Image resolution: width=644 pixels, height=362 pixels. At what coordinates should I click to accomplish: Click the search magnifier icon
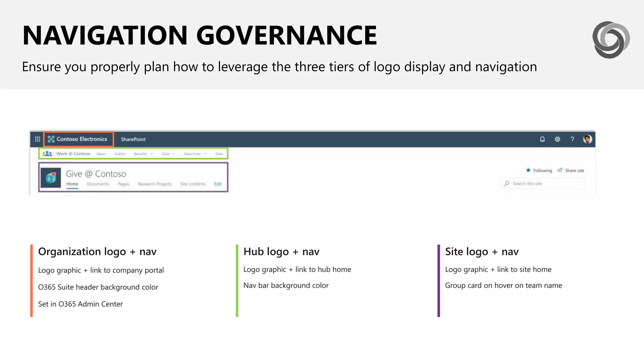point(507,184)
